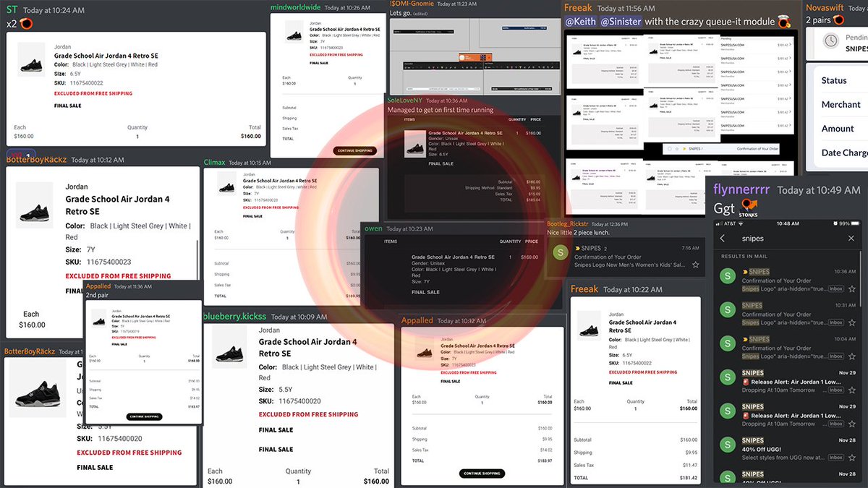Click Continue Shopping in mindworldwide's receipt
Image resolution: width=868 pixels, height=488 pixels.
pos(354,151)
